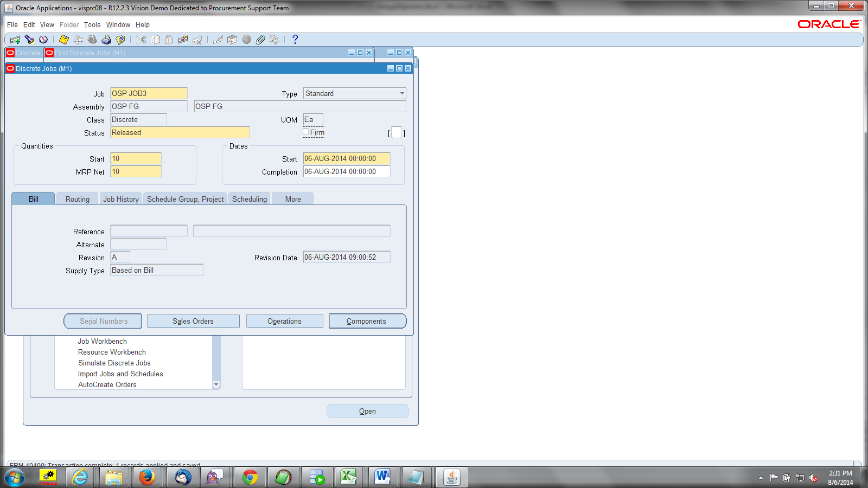The width and height of the screenshot is (868, 488).
Task: Switch to the Routing tab
Action: [78, 199]
